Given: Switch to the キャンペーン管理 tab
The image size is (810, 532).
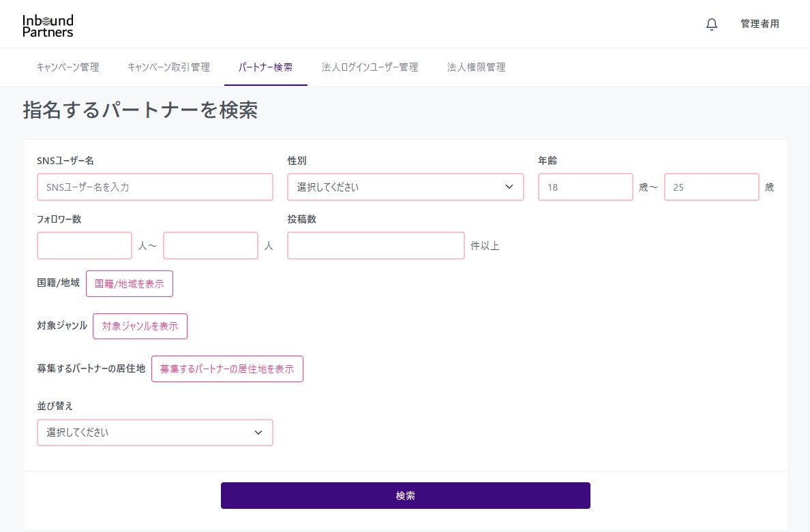Looking at the screenshot, I should point(67,67).
